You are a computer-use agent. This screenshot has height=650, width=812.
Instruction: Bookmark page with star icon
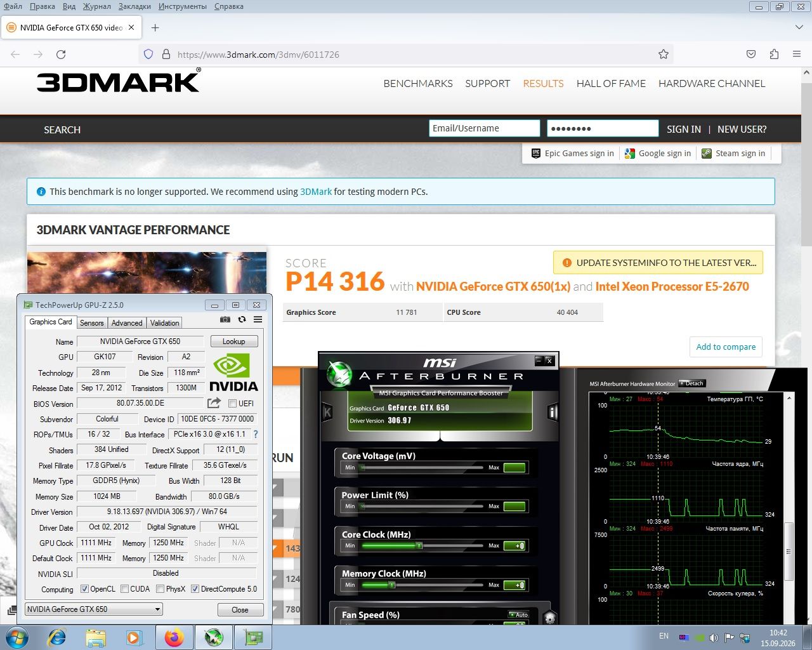click(x=664, y=55)
